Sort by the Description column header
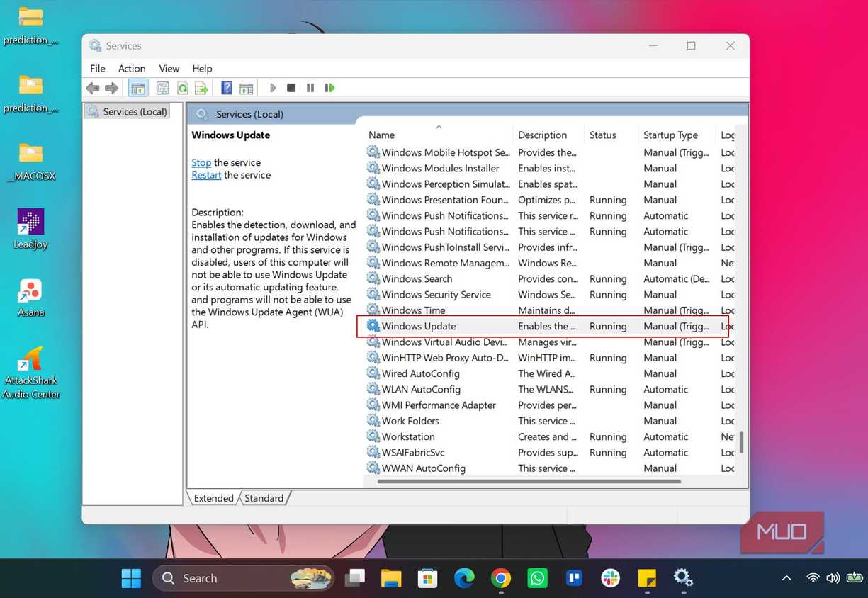 pos(548,135)
